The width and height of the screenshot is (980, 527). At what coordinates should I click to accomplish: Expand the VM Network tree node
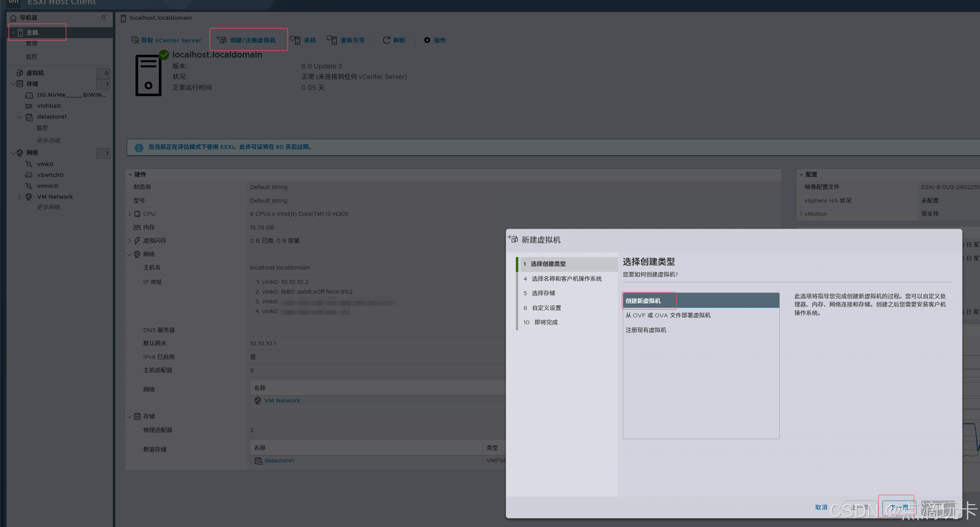tap(19, 197)
